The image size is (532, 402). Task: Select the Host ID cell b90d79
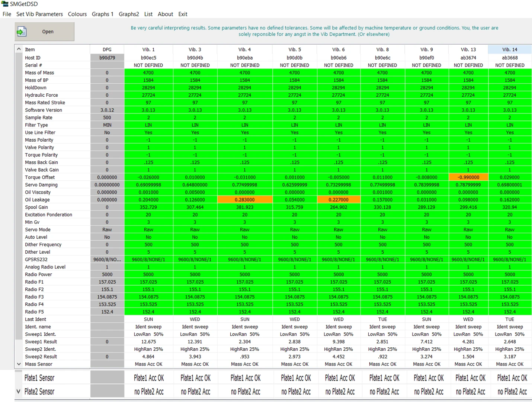click(x=107, y=58)
